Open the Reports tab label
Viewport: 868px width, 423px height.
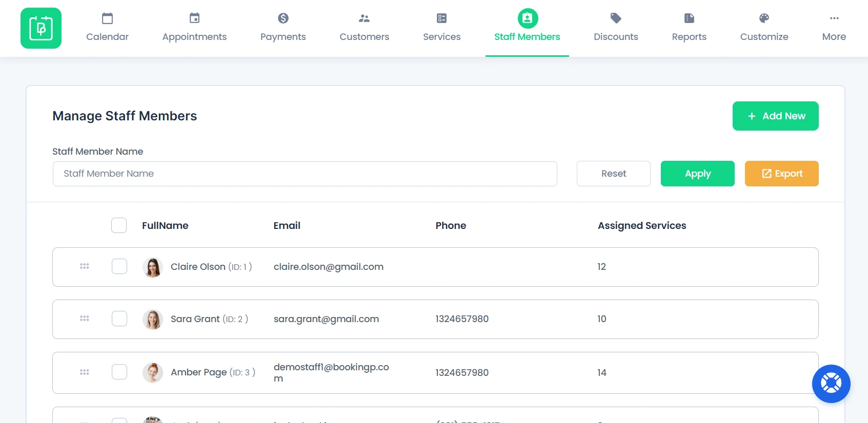click(689, 37)
